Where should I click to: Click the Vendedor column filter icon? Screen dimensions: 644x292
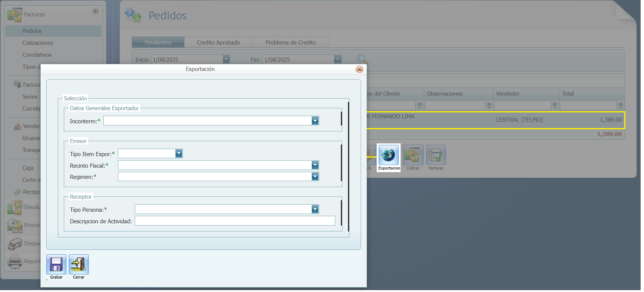click(x=554, y=106)
